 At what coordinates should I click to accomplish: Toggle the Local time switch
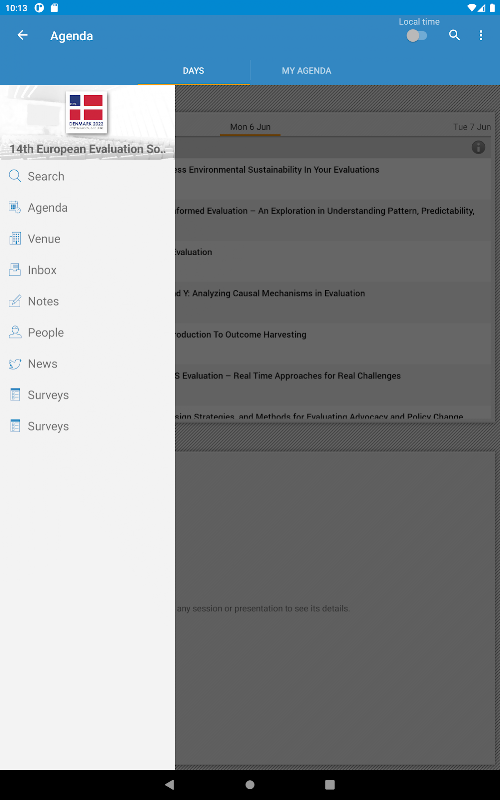point(417,36)
